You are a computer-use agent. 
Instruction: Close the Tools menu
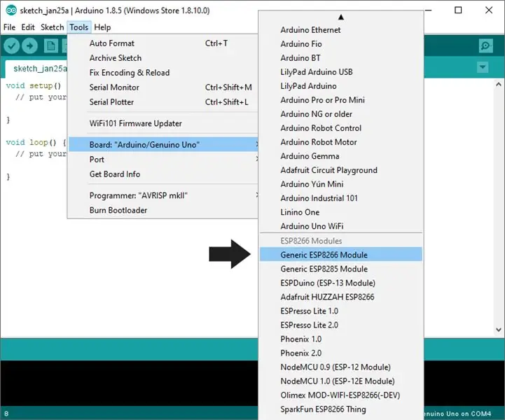click(x=79, y=27)
